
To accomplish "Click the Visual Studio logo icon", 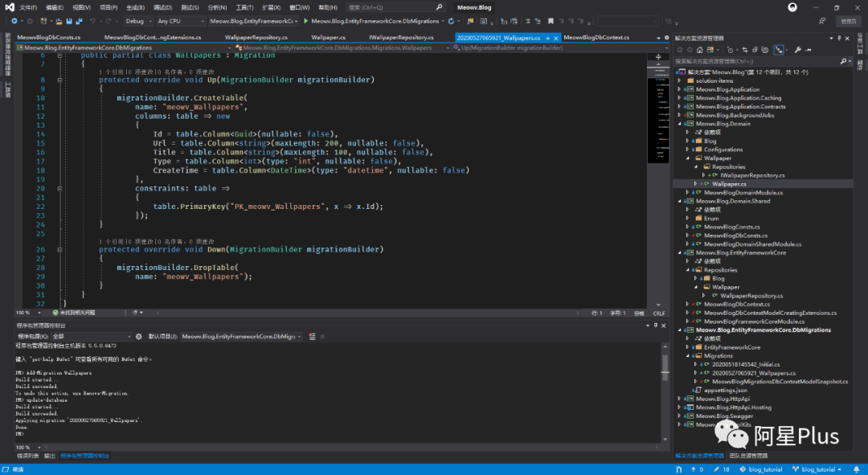I will coord(10,7).
